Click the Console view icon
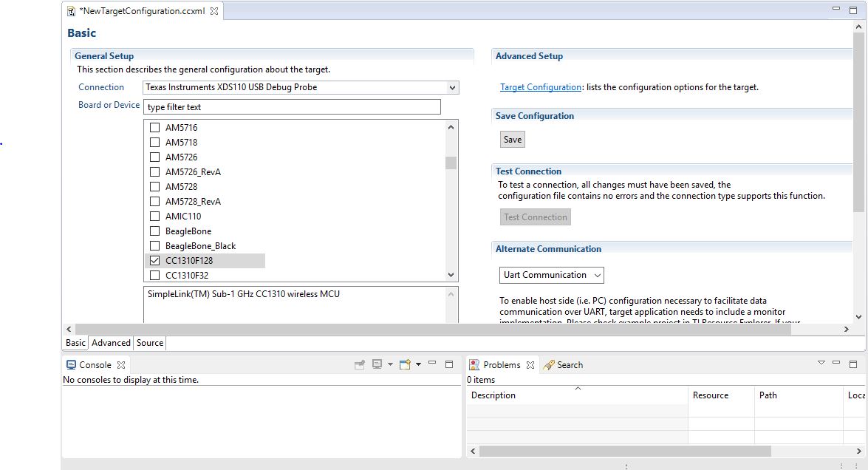868x470 pixels. [x=71, y=365]
